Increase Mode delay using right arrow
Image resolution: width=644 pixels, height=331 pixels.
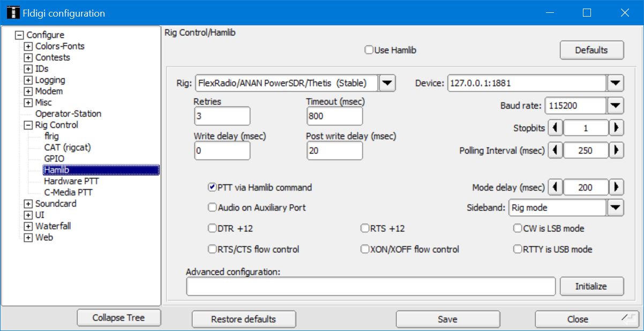coord(617,187)
